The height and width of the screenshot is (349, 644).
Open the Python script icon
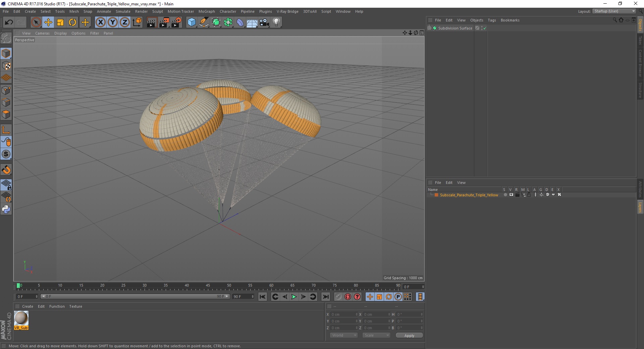(6, 209)
